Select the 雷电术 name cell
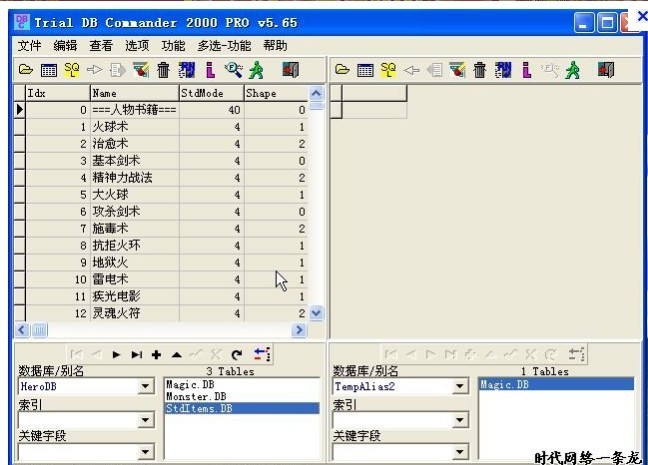The width and height of the screenshot is (648, 465). click(x=135, y=279)
